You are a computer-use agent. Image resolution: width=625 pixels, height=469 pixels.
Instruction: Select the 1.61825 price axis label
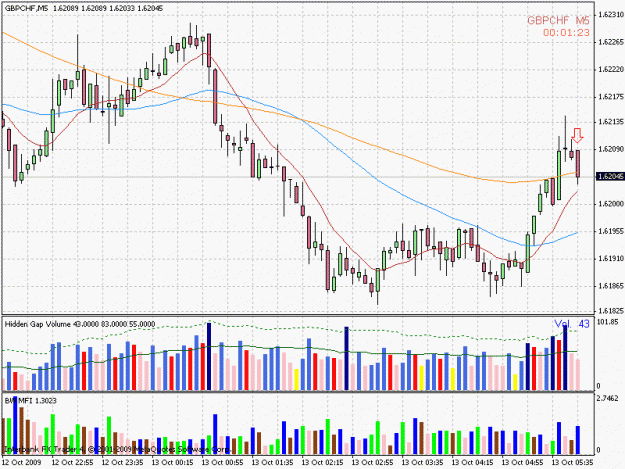(611, 310)
